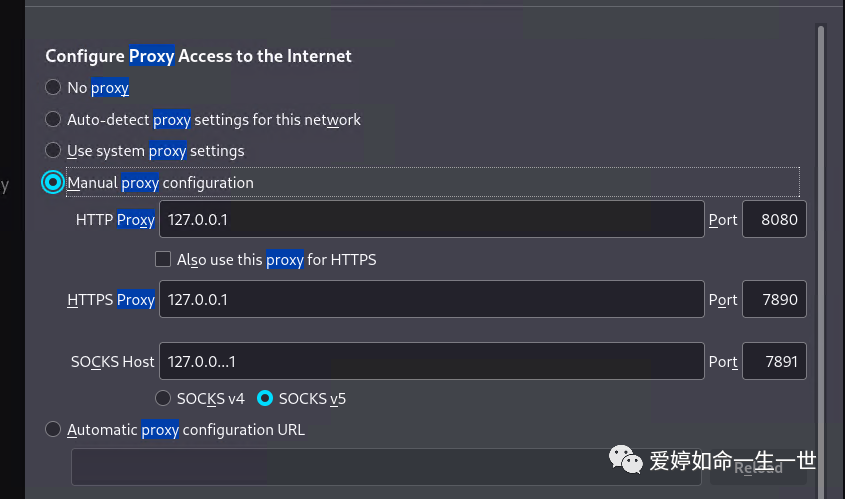Screen dimensions: 845x499
Task: Choose Automatic proxy configuration URL option
Action: pyautogui.click(x=53, y=429)
